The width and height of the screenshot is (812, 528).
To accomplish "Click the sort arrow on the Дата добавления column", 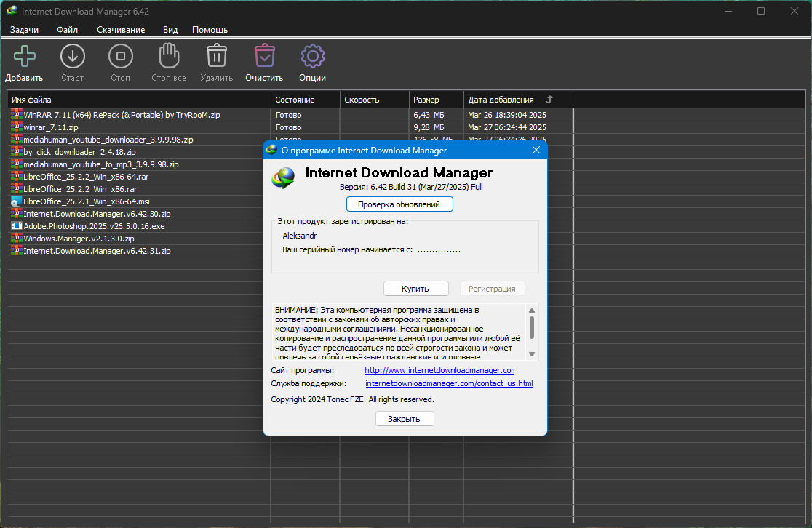I will point(549,100).
